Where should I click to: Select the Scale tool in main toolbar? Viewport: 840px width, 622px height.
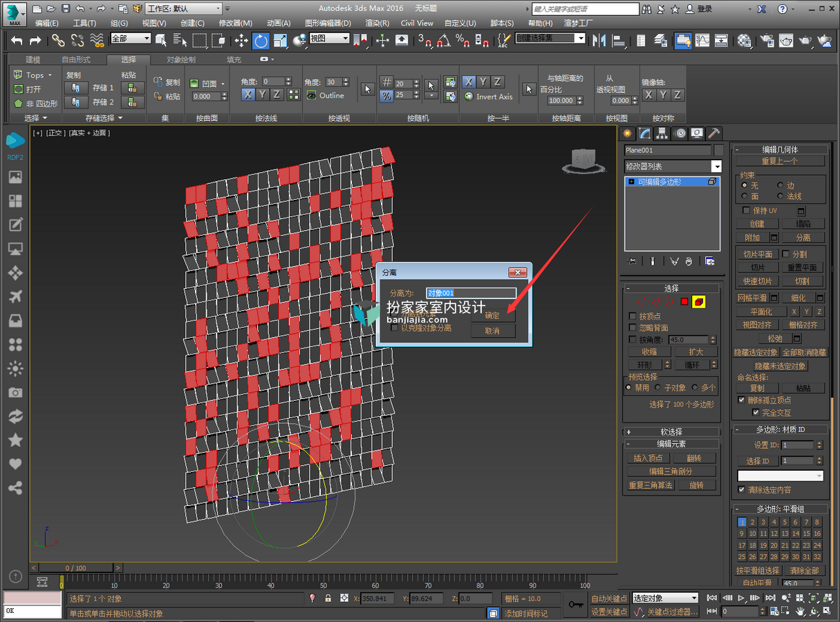click(281, 41)
